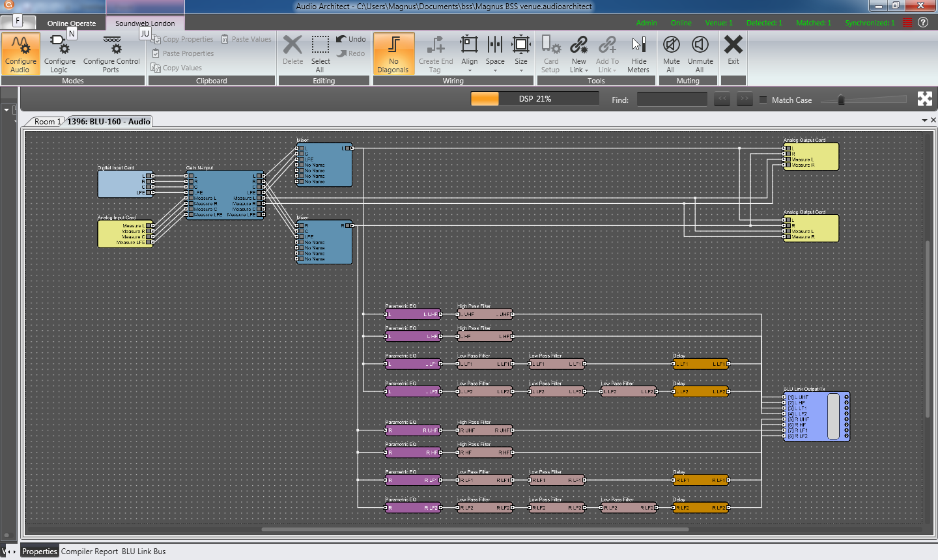Click the Online status label
Viewport: 938px width, 560px height.
click(681, 23)
